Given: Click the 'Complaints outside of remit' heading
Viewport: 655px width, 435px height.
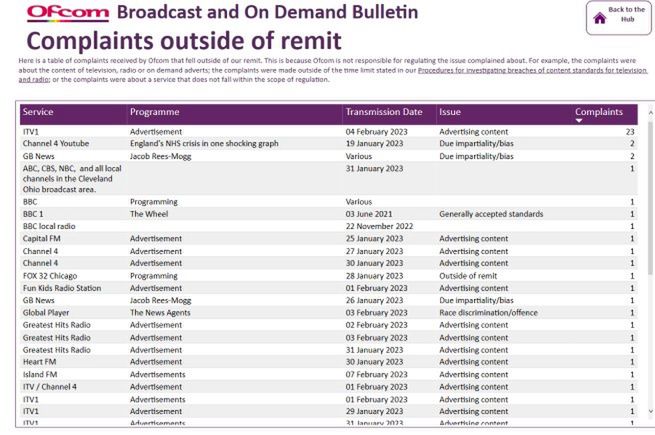Looking at the screenshot, I should (x=184, y=41).
